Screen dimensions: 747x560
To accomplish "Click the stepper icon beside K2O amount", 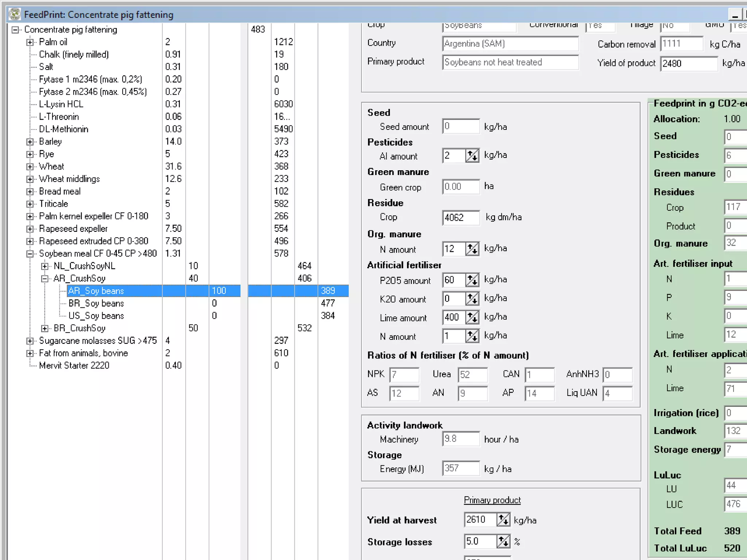I will [x=472, y=299].
